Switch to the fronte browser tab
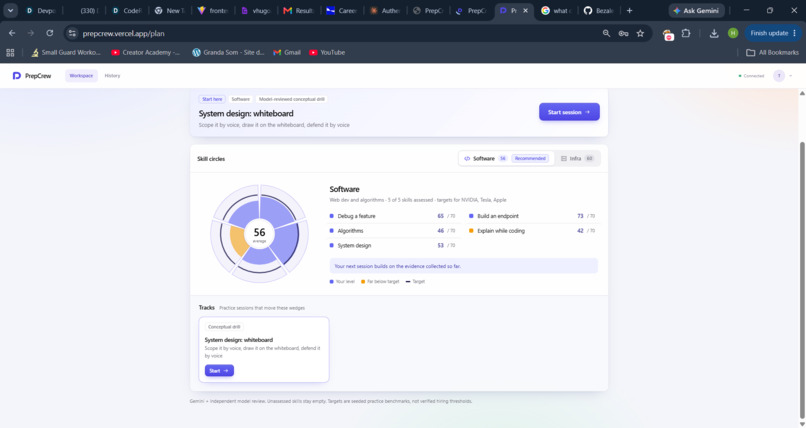This screenshot has width=806, height=428. [x=213, y=10]
